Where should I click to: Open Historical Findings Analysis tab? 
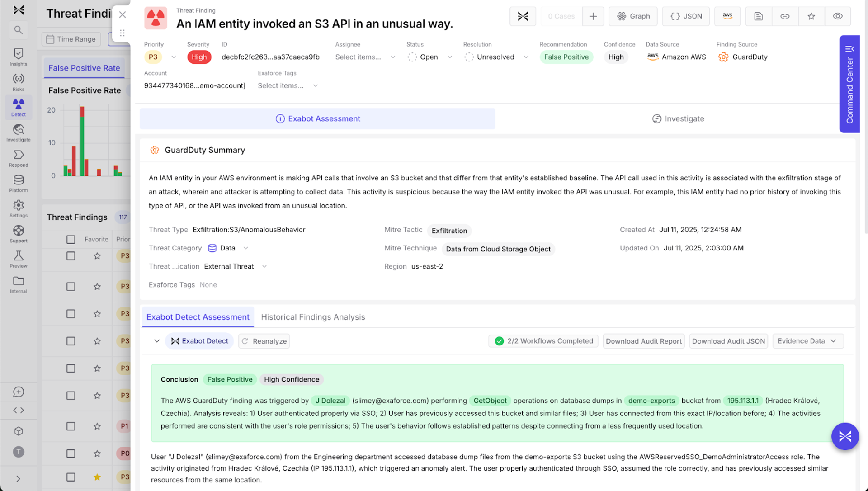pyautogui.click(x=313, y=317)
